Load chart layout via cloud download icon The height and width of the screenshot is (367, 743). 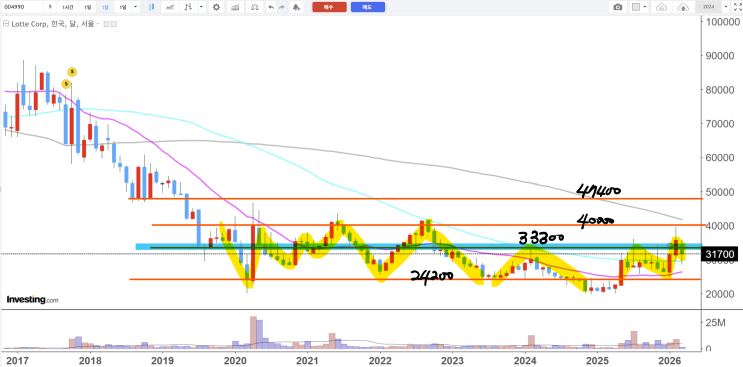click(661, 7)
